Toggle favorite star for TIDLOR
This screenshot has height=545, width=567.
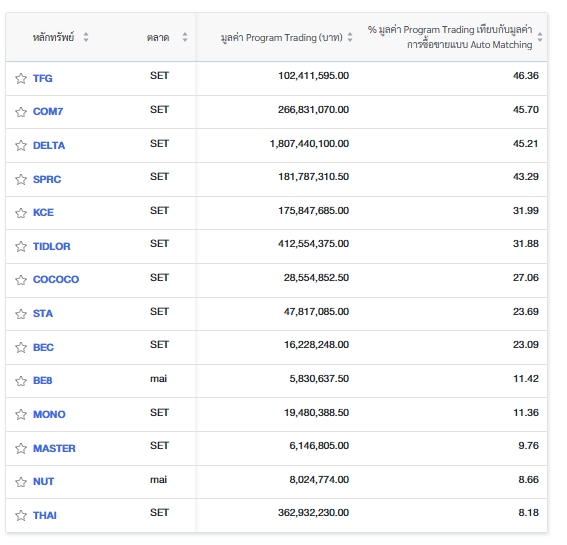(21, 247)
